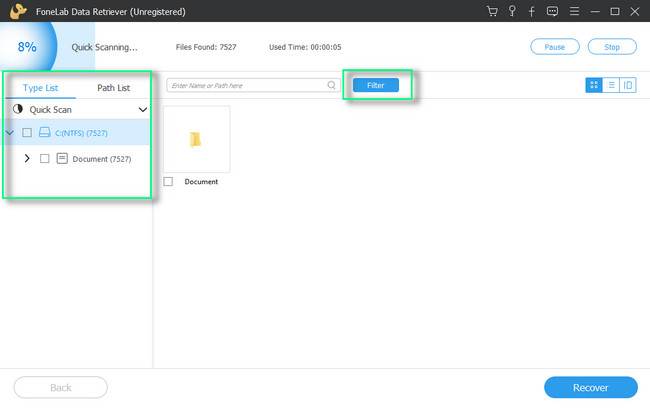Maximize the FoneLab window

pyautogui.click(x=615, y=12)
